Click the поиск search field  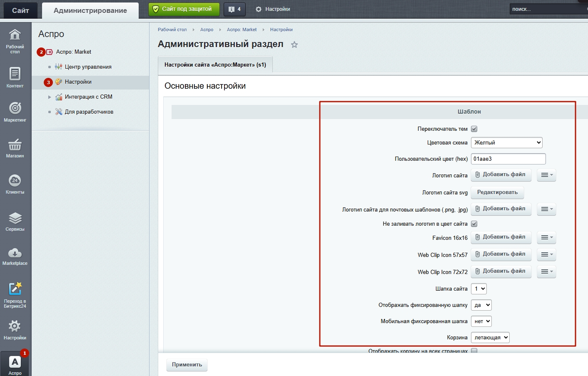[x=548, y=9]
